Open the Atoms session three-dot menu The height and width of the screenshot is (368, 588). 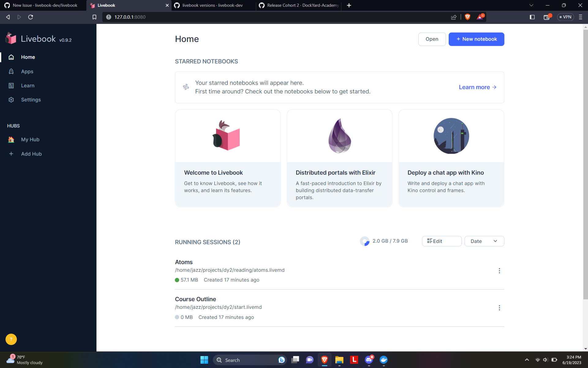(499, 271)
